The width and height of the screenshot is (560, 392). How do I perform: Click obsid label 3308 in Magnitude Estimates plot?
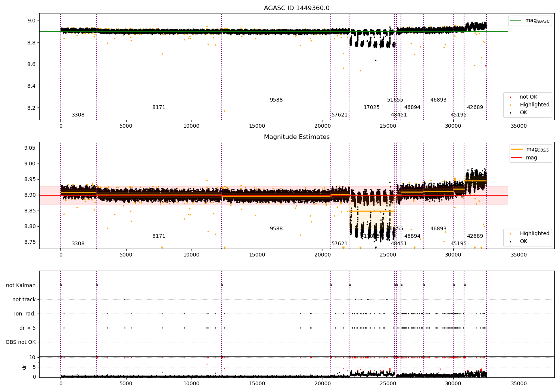pos(78,244)
